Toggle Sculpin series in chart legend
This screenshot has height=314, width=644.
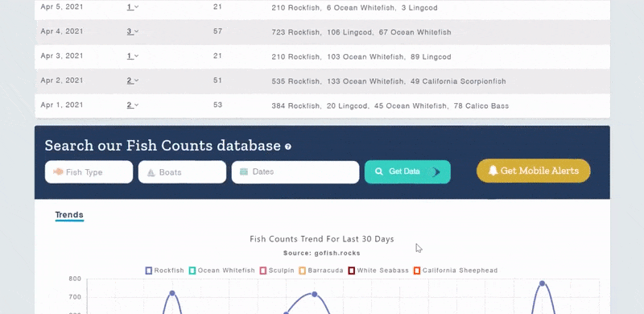tap(277, 271)
